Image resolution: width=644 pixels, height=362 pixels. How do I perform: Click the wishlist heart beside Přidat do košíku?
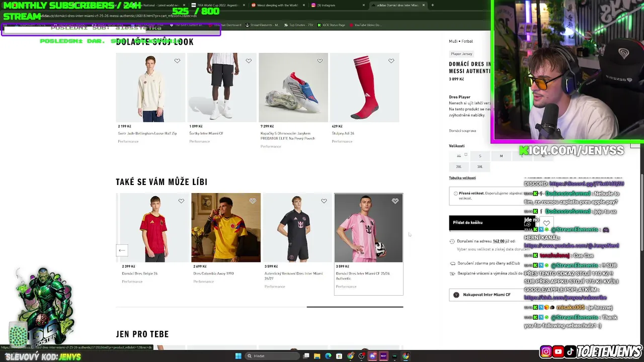(546, 223)
